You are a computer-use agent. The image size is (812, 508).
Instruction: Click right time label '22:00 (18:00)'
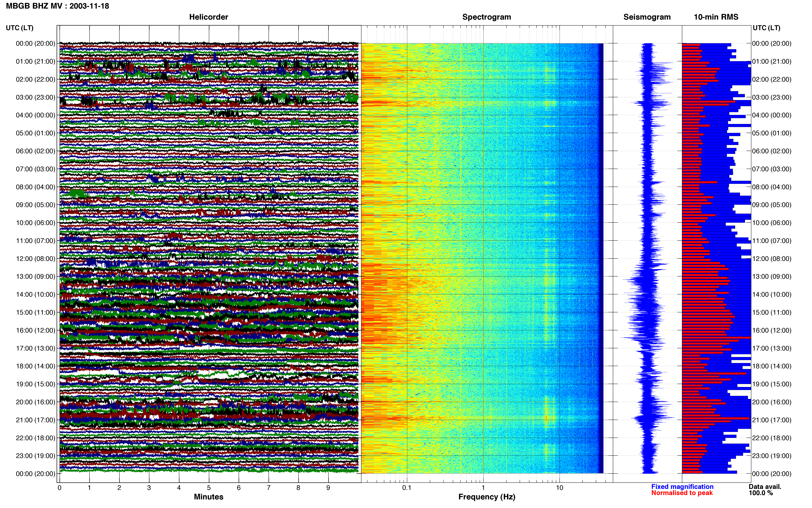coord(772,438)
